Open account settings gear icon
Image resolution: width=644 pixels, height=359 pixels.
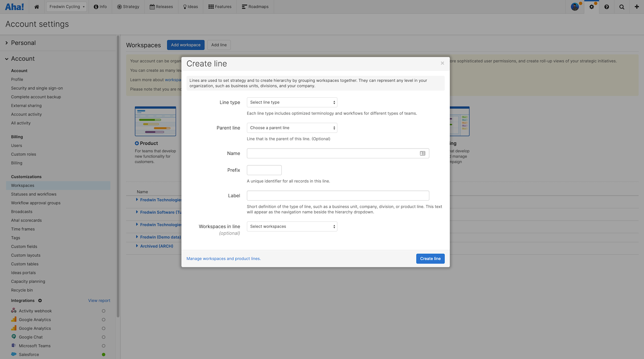[x=592, y=7]
